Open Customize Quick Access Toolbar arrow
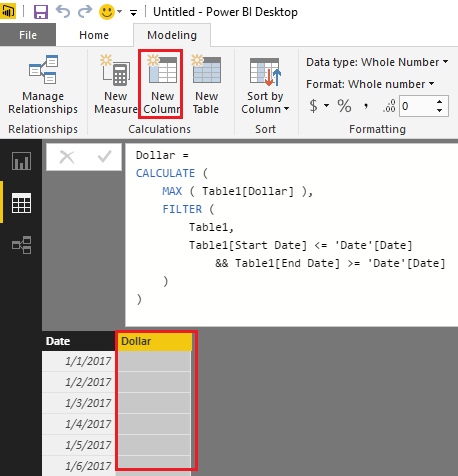 coord(133,13)
